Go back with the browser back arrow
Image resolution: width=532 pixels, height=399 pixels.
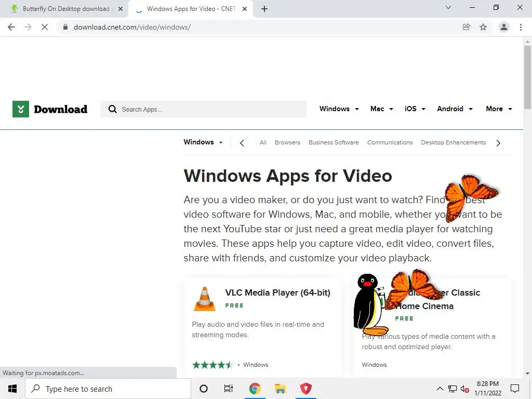click(11, 27)
